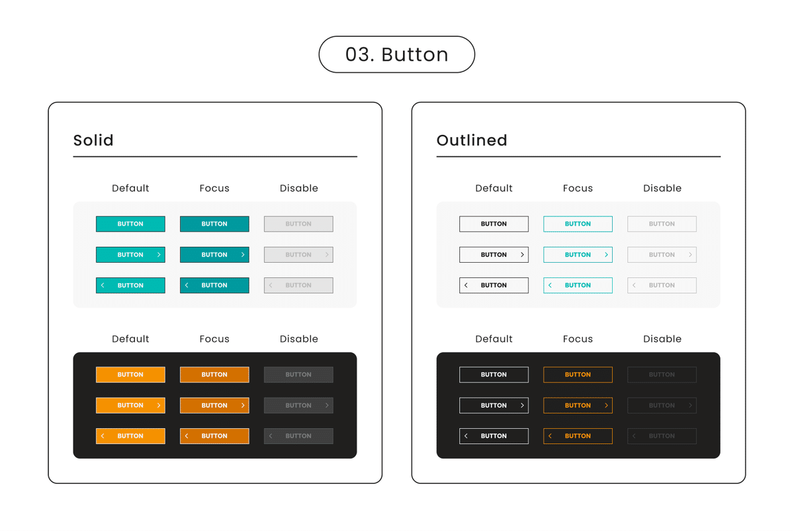Viewport: 794px width, 532px height.
Task: Click right chevron on teal Solid Default button
Action: point(159,255)
